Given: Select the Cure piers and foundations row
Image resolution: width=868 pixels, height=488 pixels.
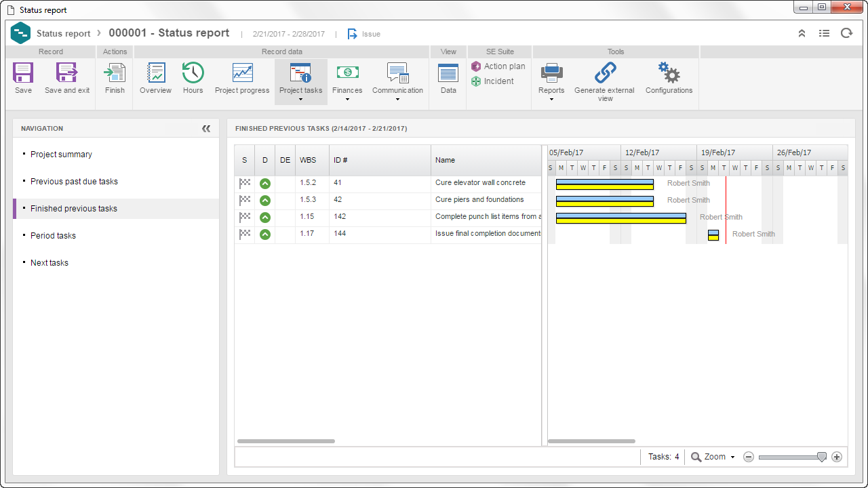Looking at the screenshot, I should [x=388, y=200].
